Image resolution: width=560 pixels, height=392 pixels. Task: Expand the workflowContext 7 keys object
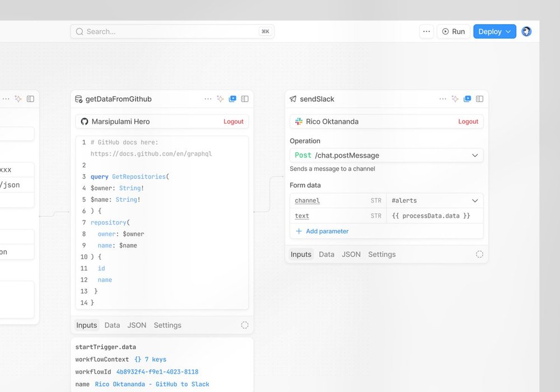click(150, 359)
